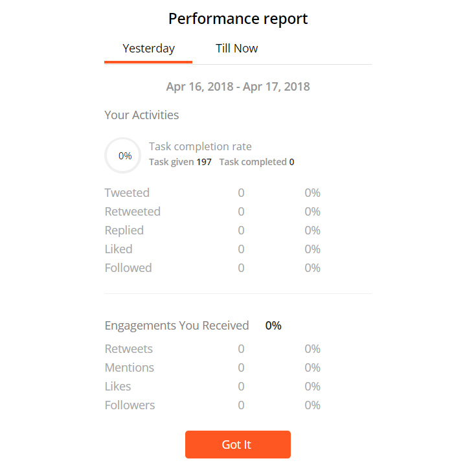Click the Task completed 0 text

point(256,162)
